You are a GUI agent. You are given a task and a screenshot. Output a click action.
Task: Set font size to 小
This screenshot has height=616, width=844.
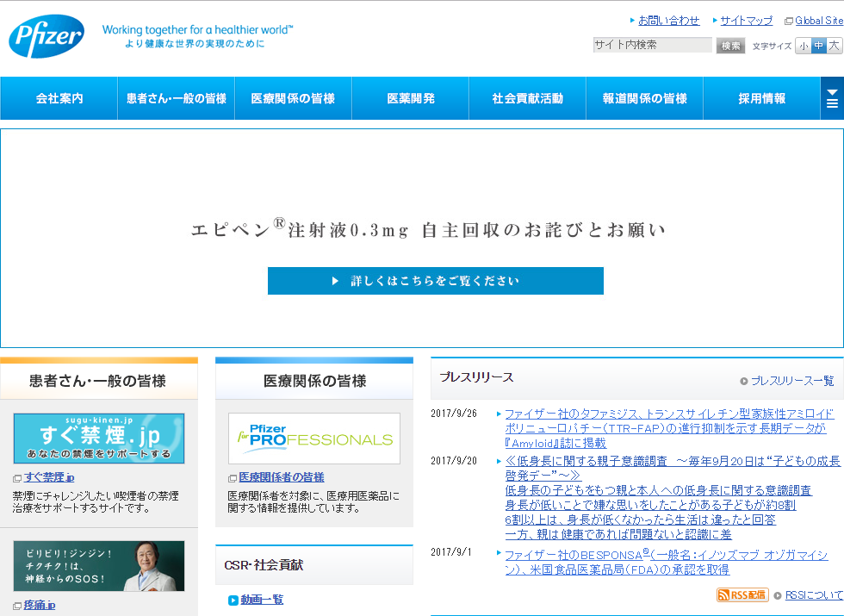tap(804, 46)
